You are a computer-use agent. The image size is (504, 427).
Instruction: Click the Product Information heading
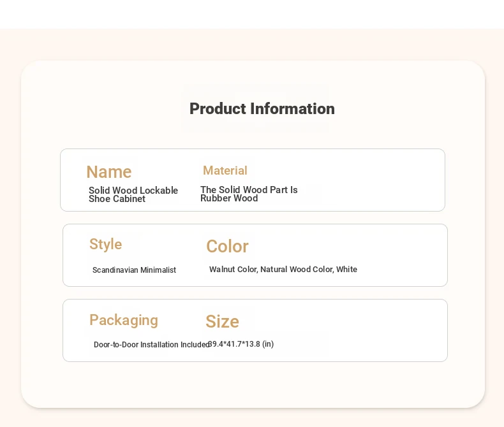[x=262, y=109]
